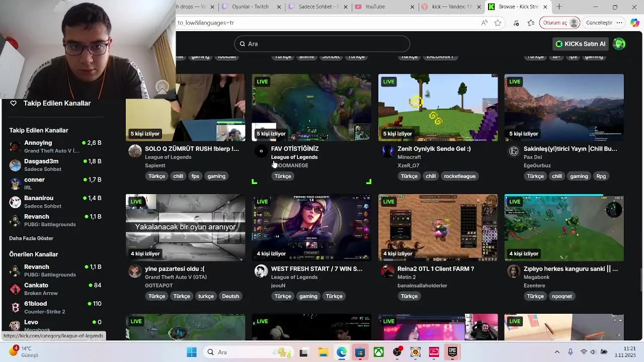Open conner channel avatar in sidebar
Viewport: 644px width, 362px height.
(x=15, y=184)
